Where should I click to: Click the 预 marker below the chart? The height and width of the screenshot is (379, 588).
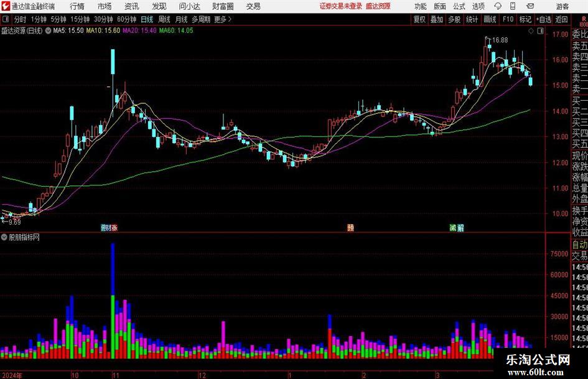pyautogui.click(x=350, y=227)
